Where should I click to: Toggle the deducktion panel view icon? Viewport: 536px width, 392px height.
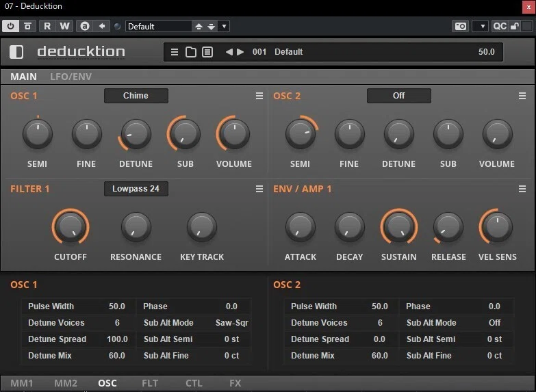16,52
